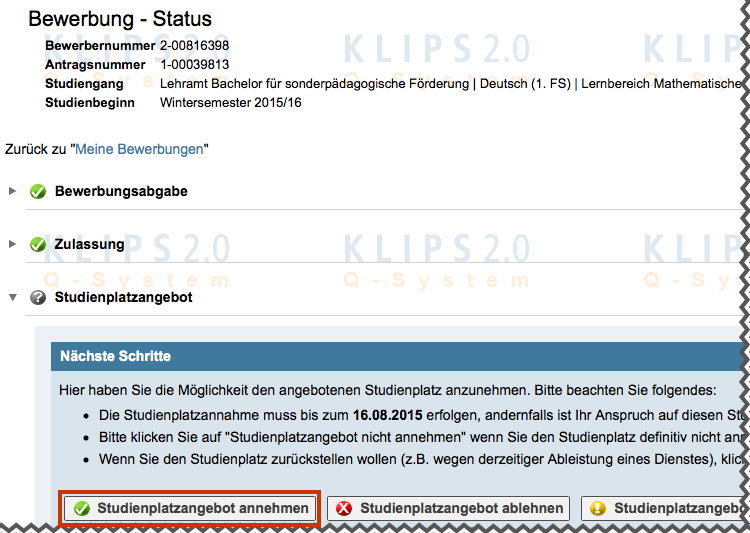The image size is (750, 533).
Task: Click the Bewerbungsabgabe heading text
Action: pyautogui.click(x=121, y=191)
